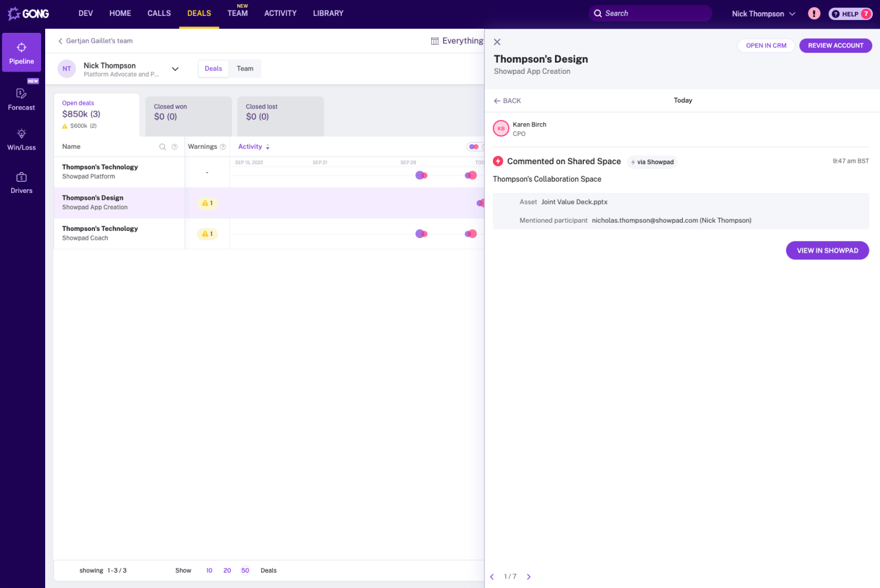Show 50 deals per page

coord(245,570)
